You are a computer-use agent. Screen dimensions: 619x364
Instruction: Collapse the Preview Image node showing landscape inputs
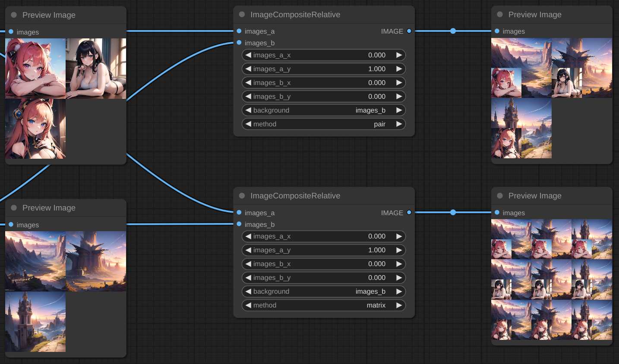click(x=14, y=208)
